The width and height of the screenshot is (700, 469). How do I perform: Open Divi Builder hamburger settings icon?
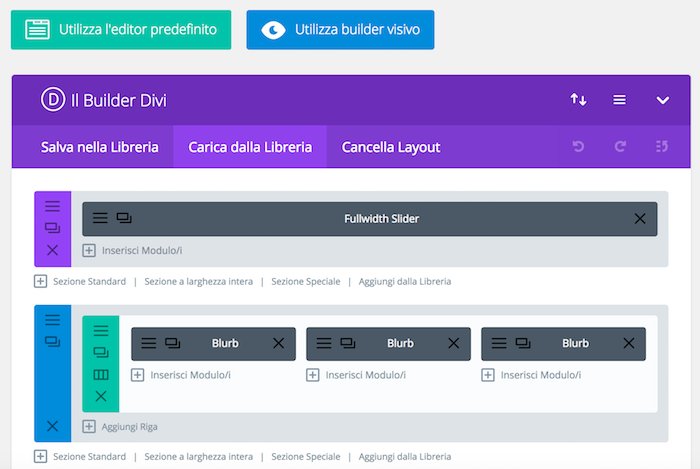click(x=619, y=100)
